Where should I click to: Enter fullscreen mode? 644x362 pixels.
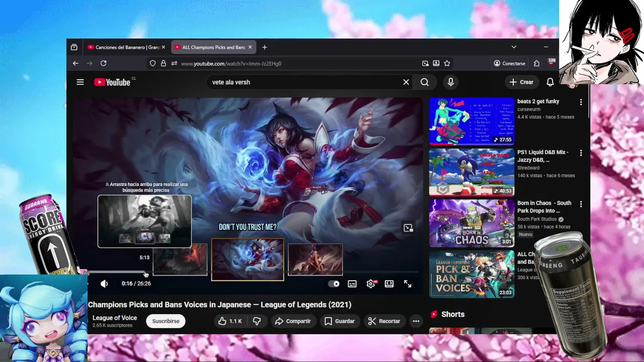coord(408,284)
